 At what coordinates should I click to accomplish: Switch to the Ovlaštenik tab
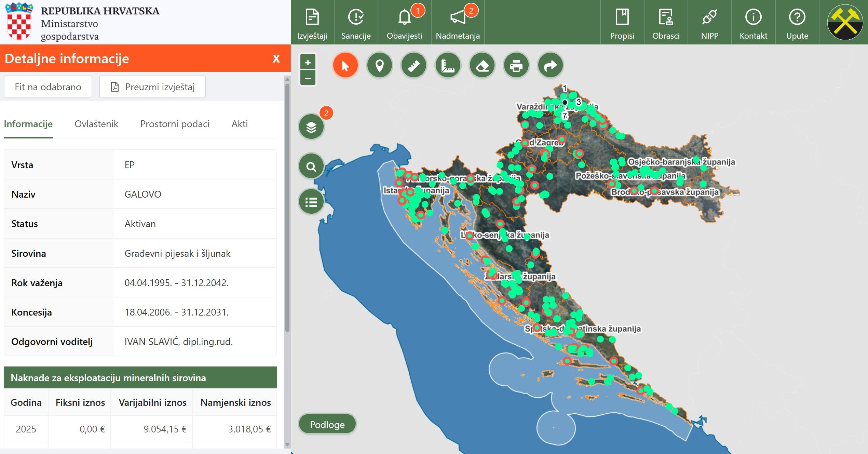(96, 124)
